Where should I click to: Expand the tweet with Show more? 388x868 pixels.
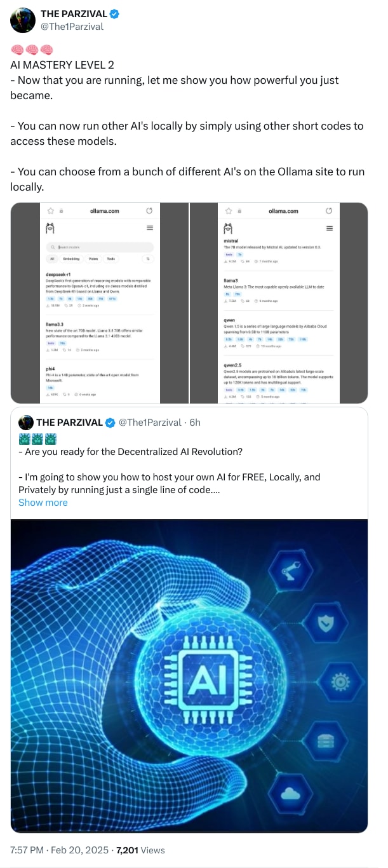point(43,502)
